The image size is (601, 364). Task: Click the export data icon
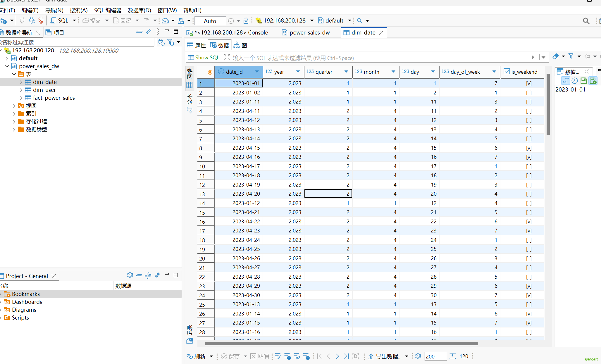point(371,356)
